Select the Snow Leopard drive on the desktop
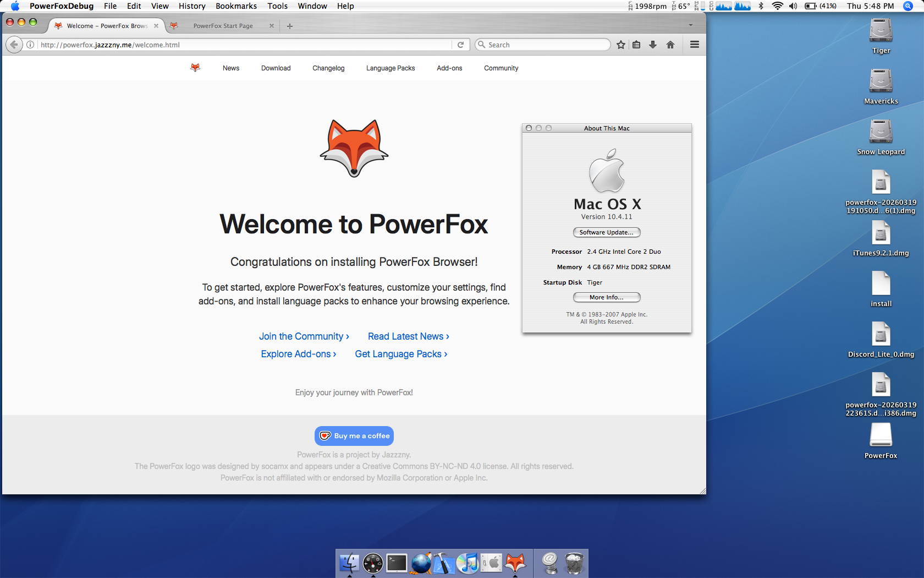924x578 pixels. [x=881, y=137]
